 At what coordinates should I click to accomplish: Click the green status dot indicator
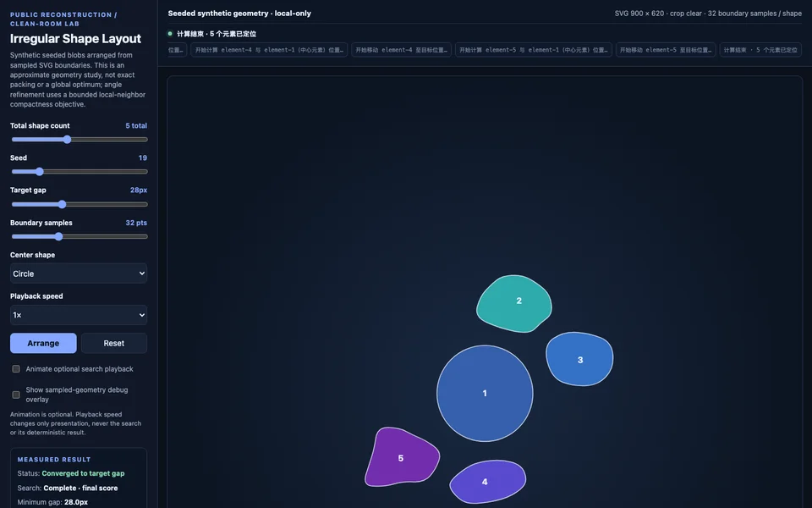point(170,34)
